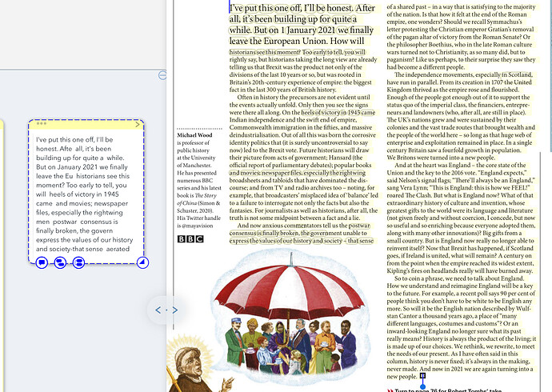The width and height of the screenshot is (552, 392).
Task: Open the three-dot menu on the note header
Action: [41, 123]
